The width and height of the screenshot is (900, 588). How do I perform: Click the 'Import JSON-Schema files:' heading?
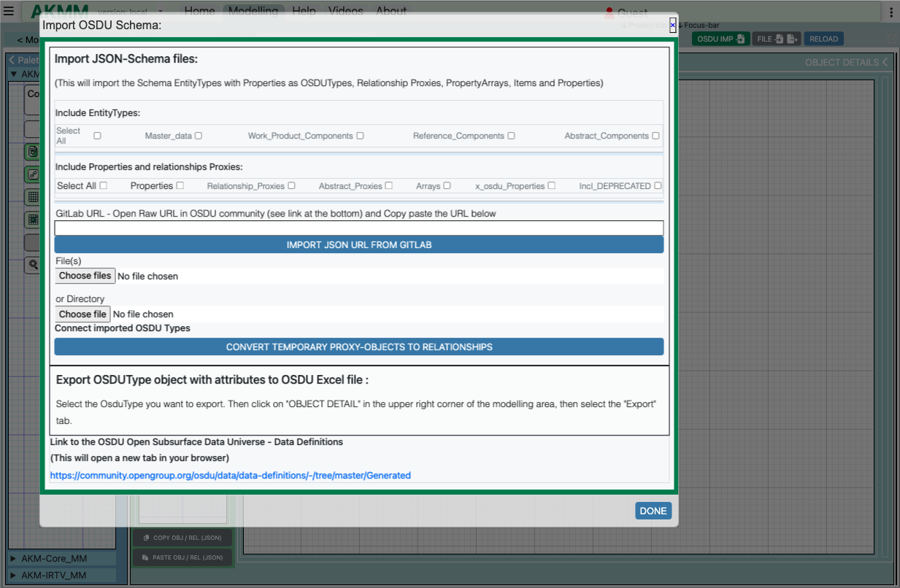point(126,58)
